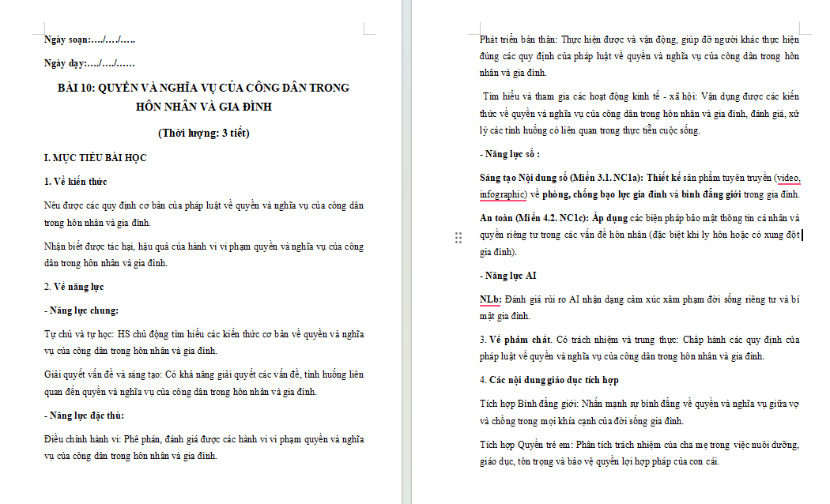
Task: Click the '- Năng lực chung:' subheading
Action: (81, 310)
